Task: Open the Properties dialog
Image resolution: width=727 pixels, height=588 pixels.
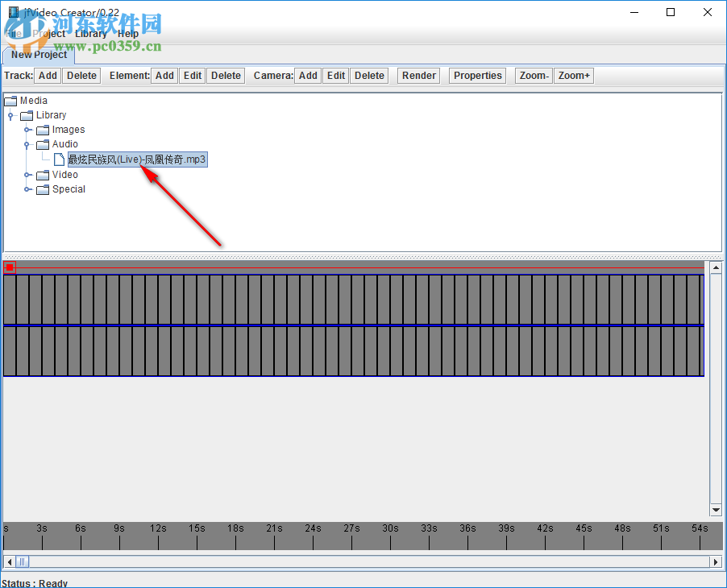Action: click(x=476, y=75)
